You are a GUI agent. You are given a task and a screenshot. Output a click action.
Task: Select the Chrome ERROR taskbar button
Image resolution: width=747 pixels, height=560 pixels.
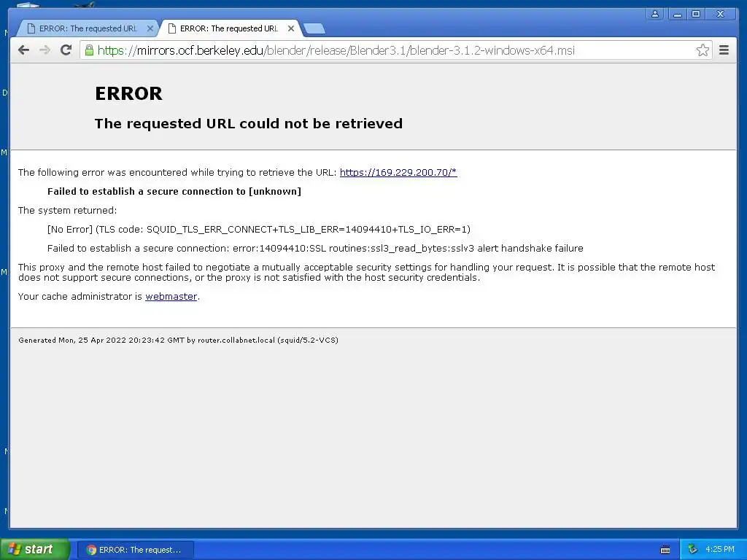coord(135,550)
